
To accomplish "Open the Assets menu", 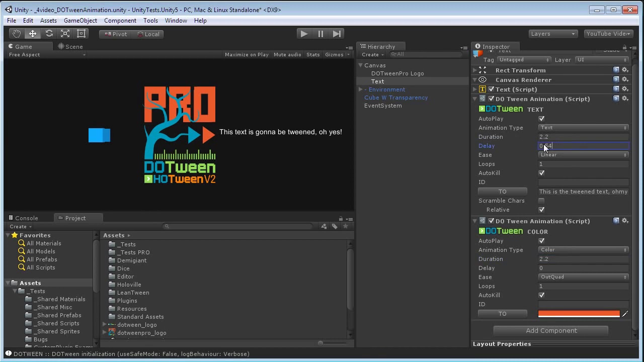I will 48,21.
